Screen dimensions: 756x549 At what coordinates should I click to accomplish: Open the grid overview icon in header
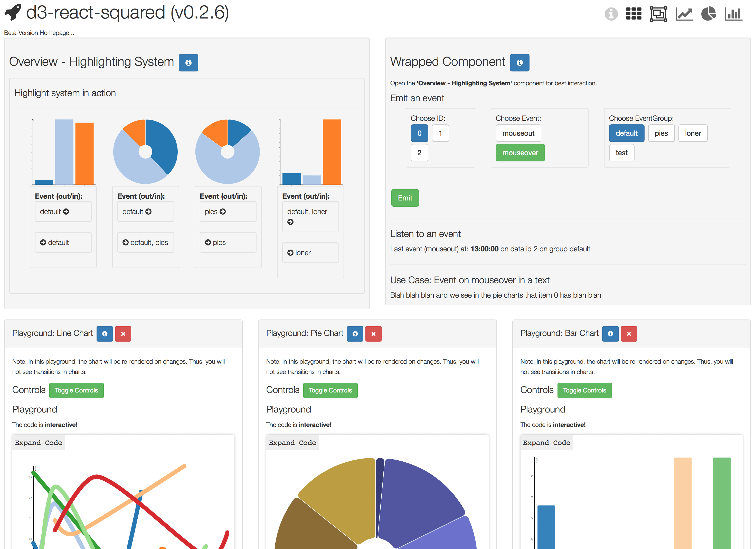click(633, 14)
